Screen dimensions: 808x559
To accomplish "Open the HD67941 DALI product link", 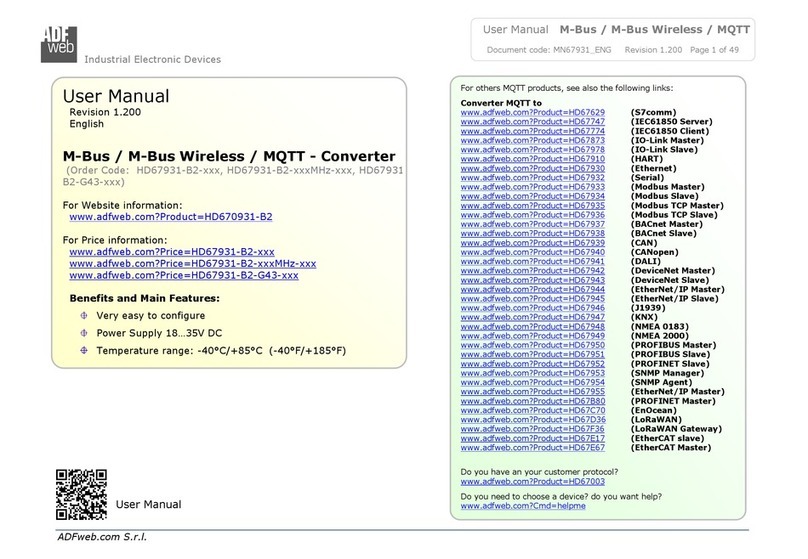I will pos(533,261).
